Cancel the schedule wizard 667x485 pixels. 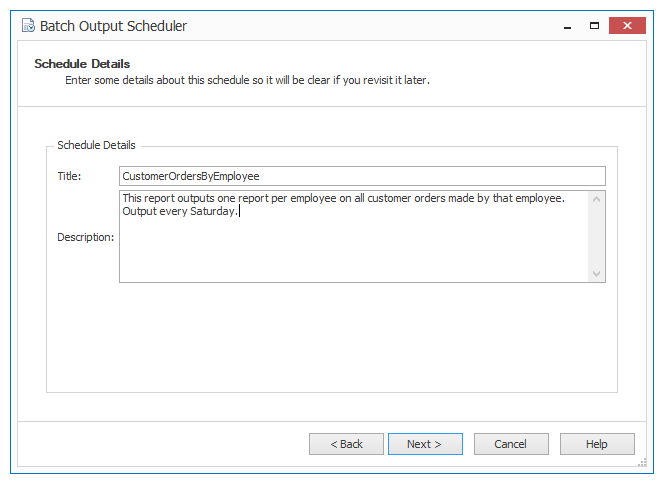511,444
